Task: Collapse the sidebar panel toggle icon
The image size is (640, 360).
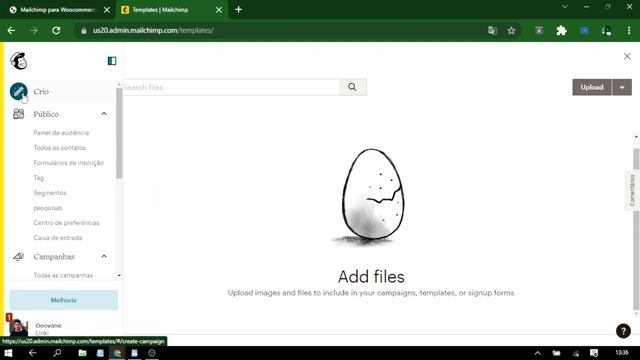Action: tap(112, 61)
